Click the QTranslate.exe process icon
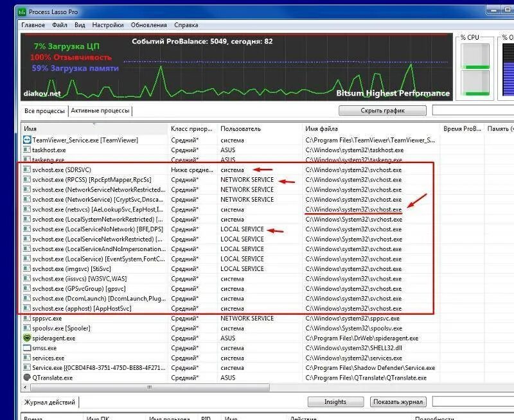The height and width of the screenshot is (420, 514). pos(27,378)
